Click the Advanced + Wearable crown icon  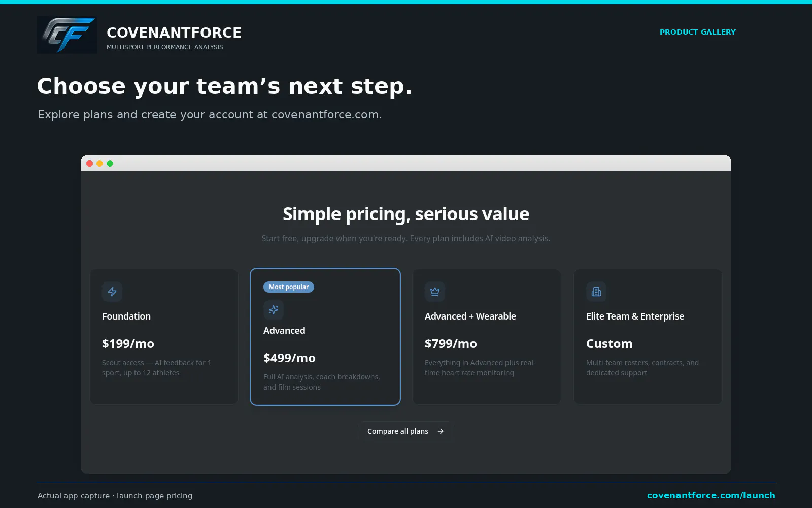(435, 292)
